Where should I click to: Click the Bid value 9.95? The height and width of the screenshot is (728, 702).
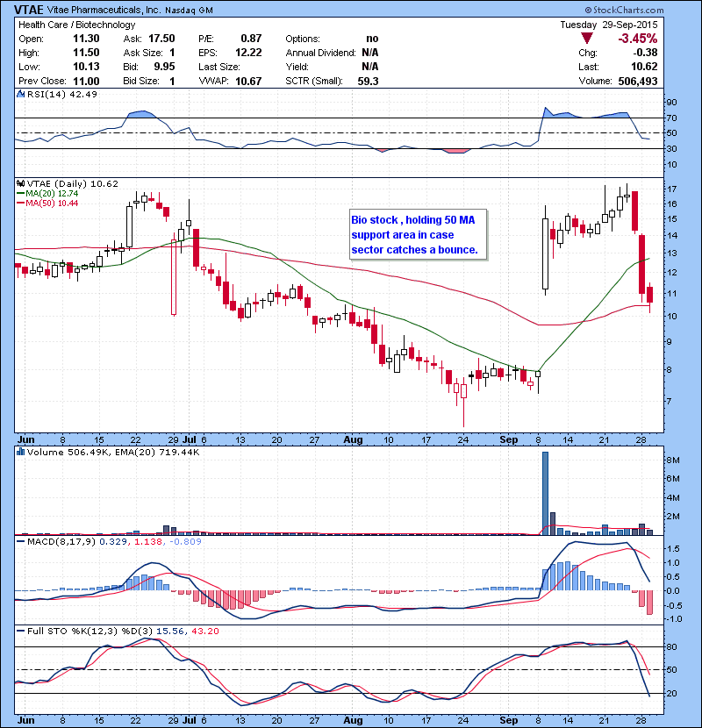(x=164, y=67)
